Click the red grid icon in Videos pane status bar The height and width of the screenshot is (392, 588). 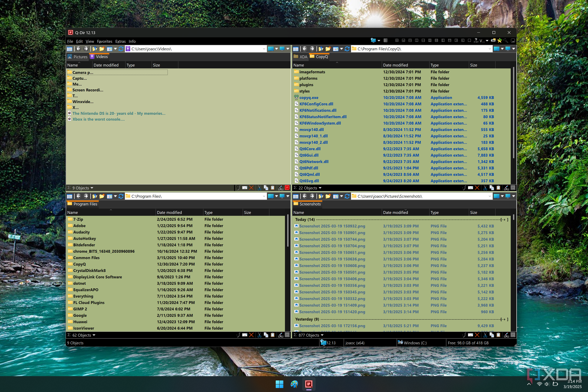pos(287,188)
